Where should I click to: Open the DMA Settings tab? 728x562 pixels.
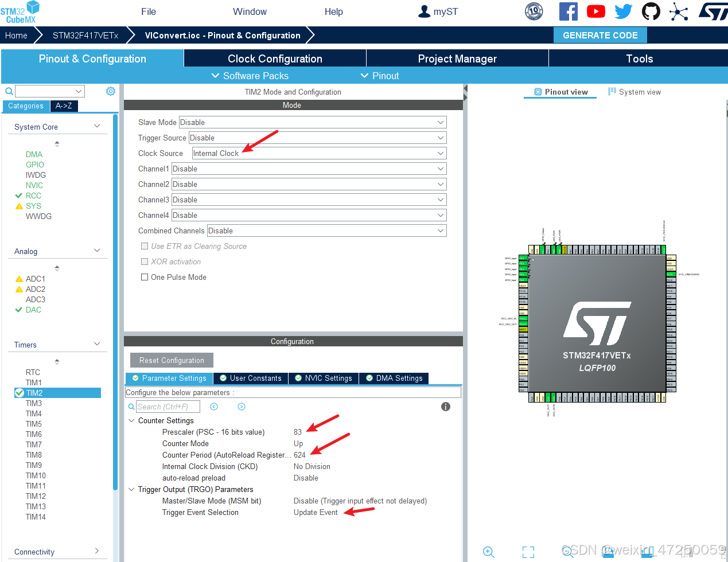pyautogui.click(x=394, y=378)
